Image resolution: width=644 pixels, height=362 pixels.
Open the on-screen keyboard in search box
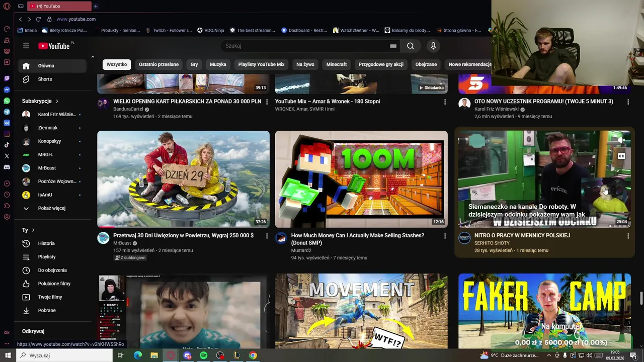pyautogui.click(x=393, y=46)
